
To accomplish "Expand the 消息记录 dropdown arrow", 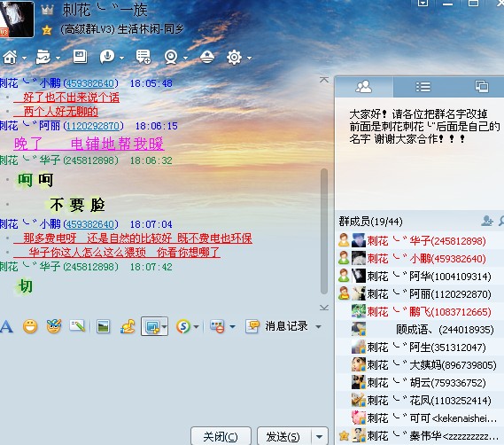I will coord(318,326).
